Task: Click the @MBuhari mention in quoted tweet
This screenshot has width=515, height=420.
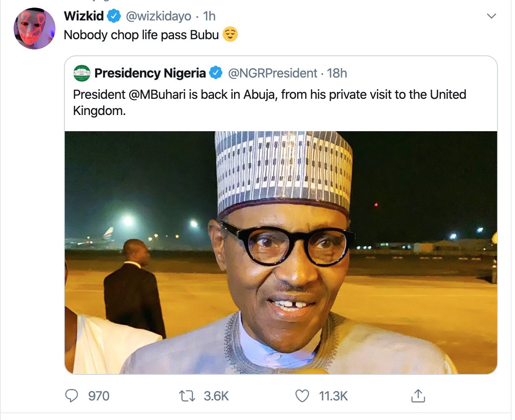Action: 157,95
